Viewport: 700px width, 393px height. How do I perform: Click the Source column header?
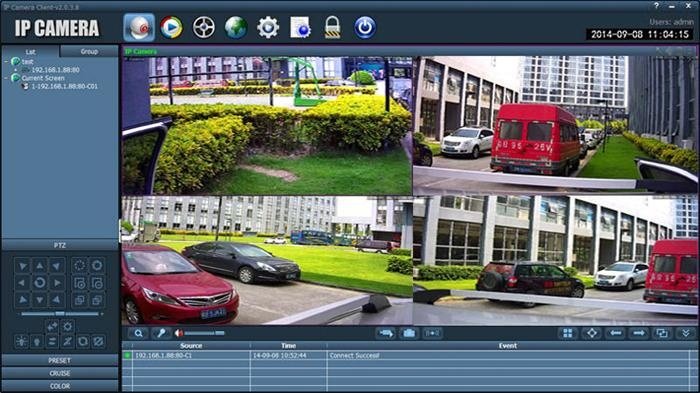(191, 346)
